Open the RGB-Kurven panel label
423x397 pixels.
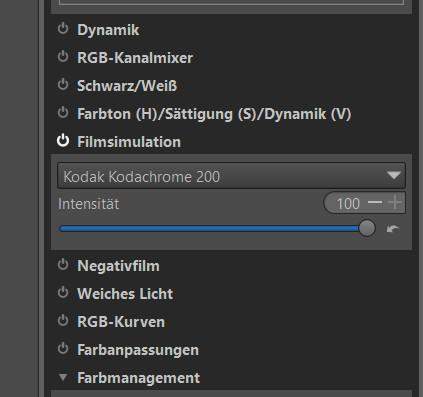coord(121,322)
